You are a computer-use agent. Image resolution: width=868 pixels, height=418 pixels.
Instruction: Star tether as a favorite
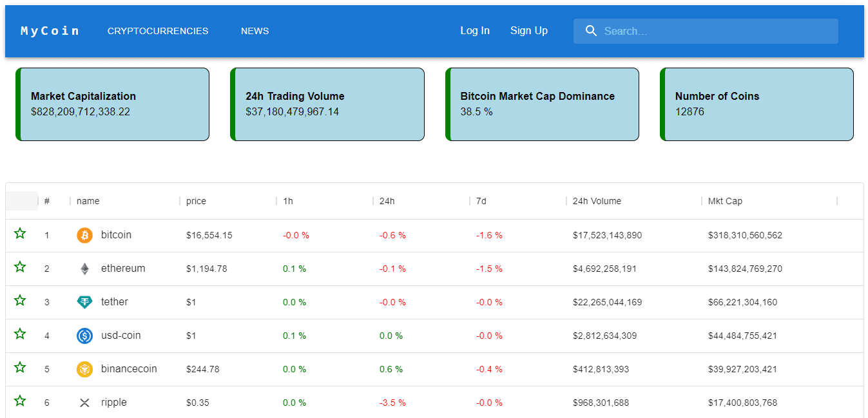pos(20,300)
